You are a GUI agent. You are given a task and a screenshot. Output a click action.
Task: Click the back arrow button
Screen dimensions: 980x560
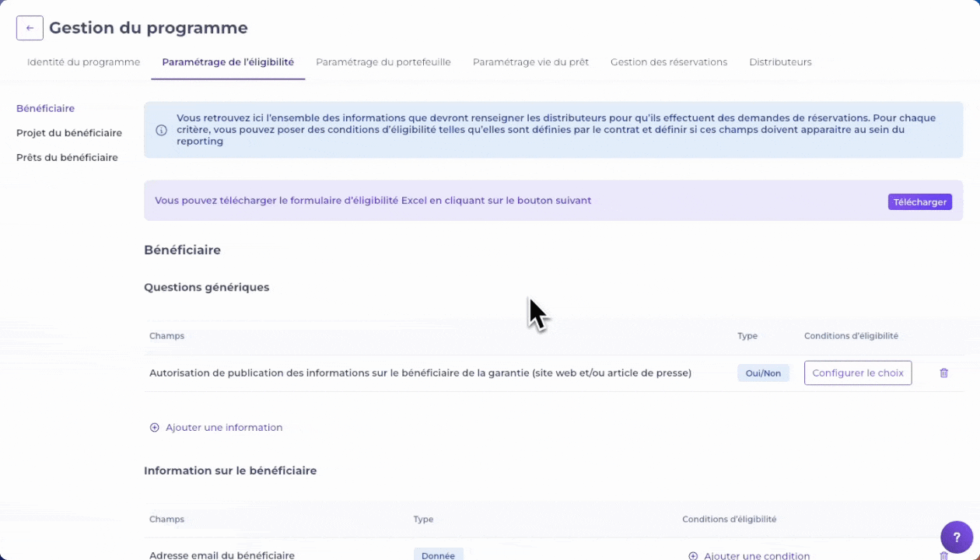click(x=30, y=28)
